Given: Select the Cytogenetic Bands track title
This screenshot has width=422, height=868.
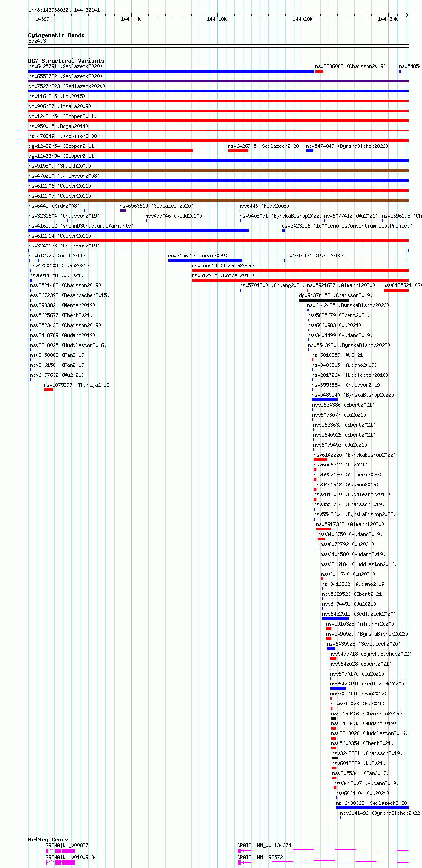Looking at the screenshot, I should tap(56, 35).
